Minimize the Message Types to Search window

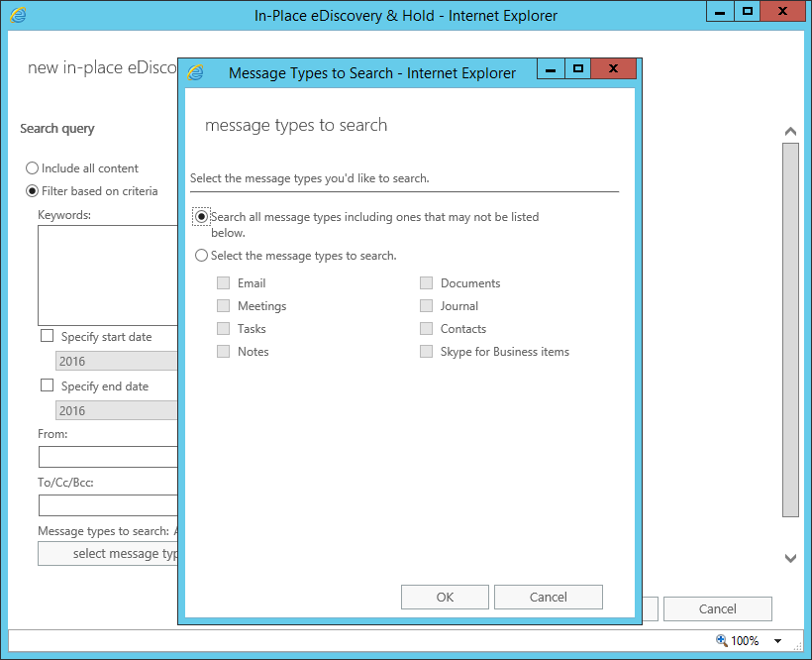point(551,69)
